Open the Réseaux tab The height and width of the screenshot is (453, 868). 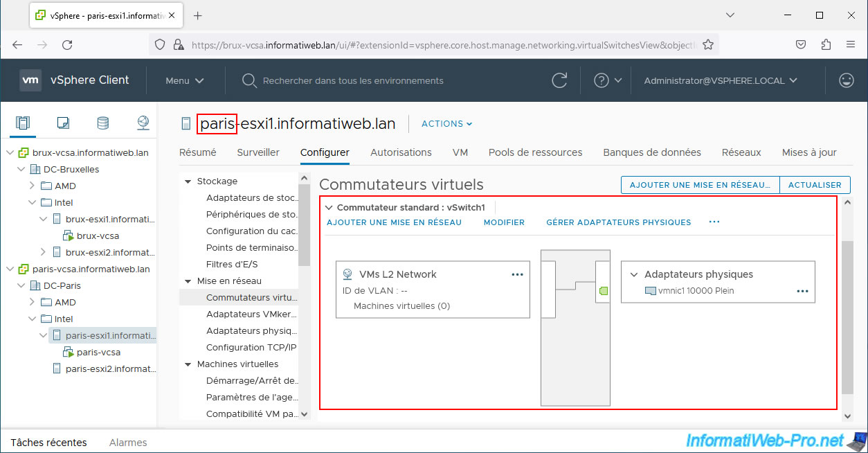741,152
